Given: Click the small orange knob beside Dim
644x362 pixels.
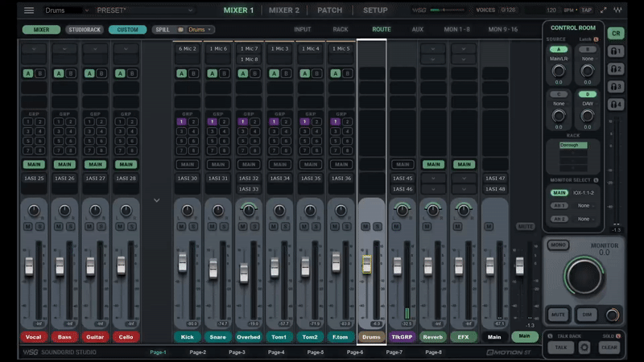Looking at the screenshot, I should [613, 315].
